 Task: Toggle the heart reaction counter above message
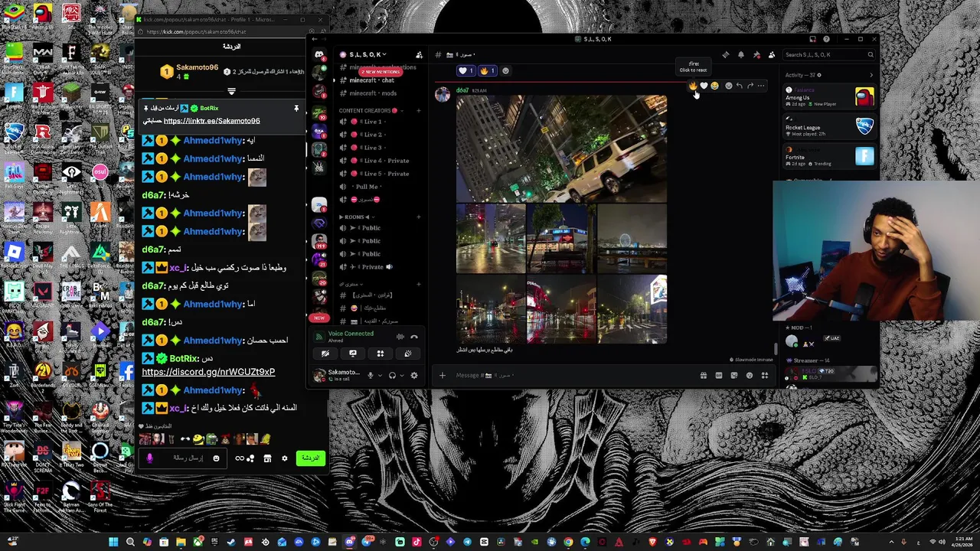(466, 70)
